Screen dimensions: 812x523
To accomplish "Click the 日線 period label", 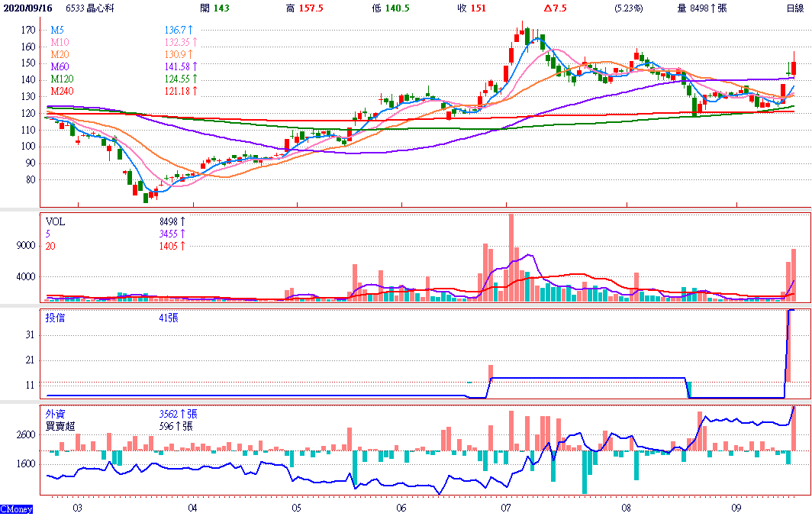I will point(794,8).
